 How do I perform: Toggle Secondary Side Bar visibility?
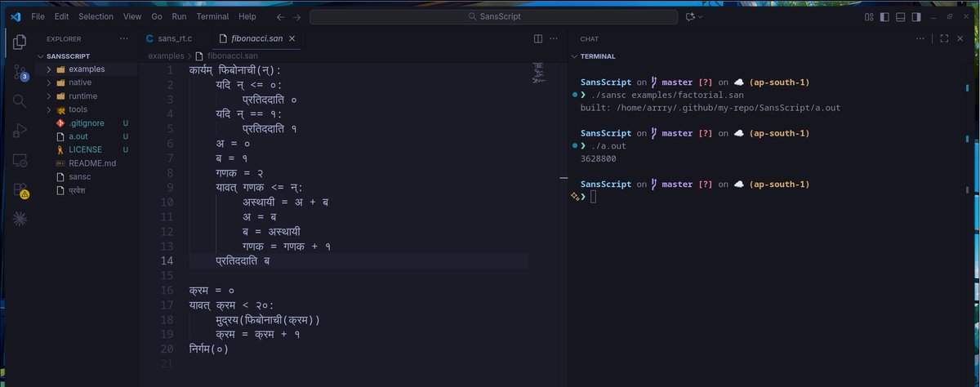(x=915, y=16)
